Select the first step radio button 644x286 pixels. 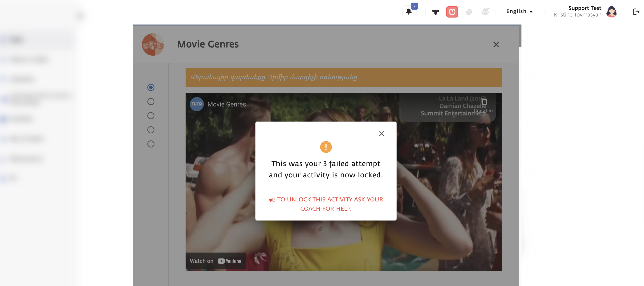151,87
